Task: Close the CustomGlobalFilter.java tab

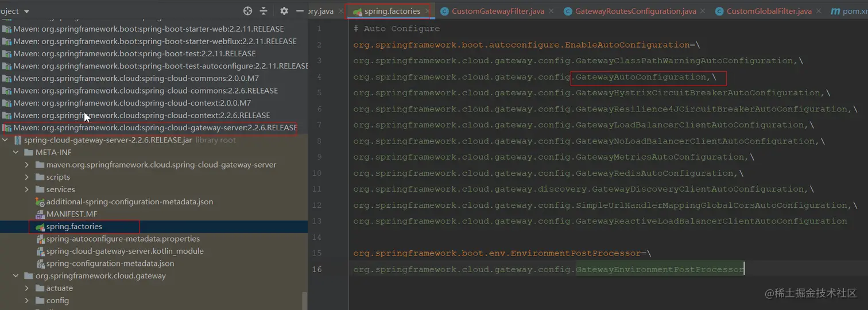Action: coord(818,11)
